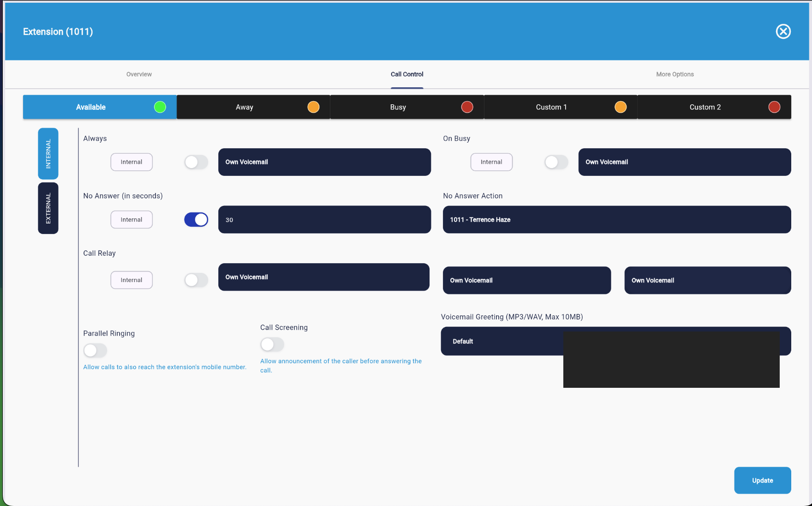Screen dimensions: 812x506
Task: Enable Call Screening announcements
Action: pyautogui.click(x=272, y=344)
